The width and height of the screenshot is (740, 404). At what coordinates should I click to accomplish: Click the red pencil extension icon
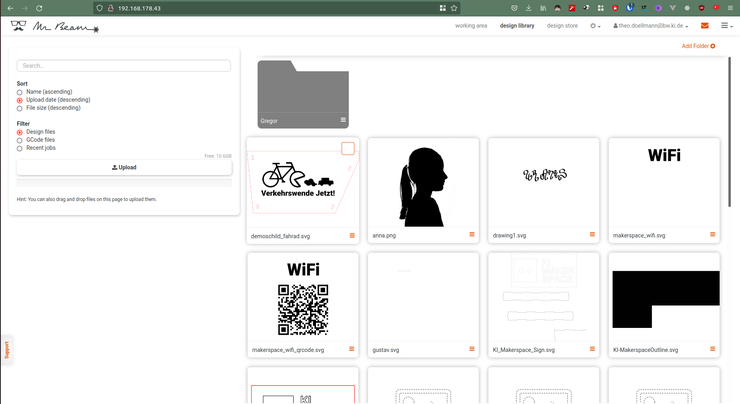572,8
